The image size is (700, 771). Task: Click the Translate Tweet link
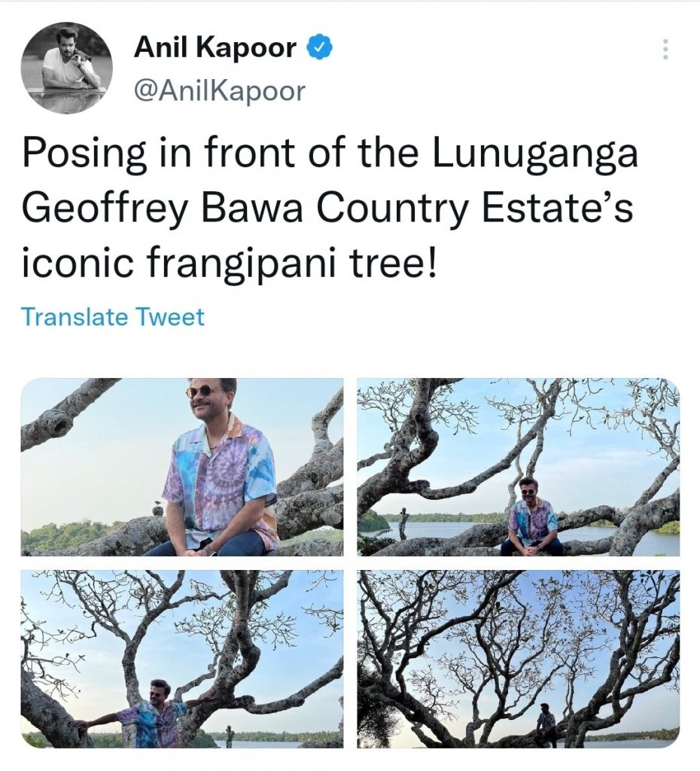click(113, 317)
